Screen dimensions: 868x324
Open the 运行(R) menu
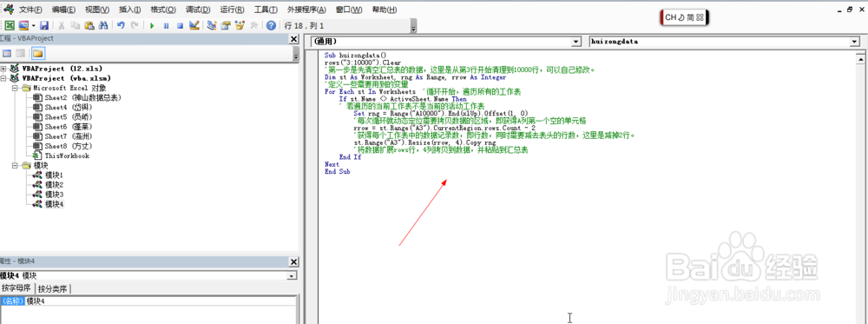(x=232, y=10)
